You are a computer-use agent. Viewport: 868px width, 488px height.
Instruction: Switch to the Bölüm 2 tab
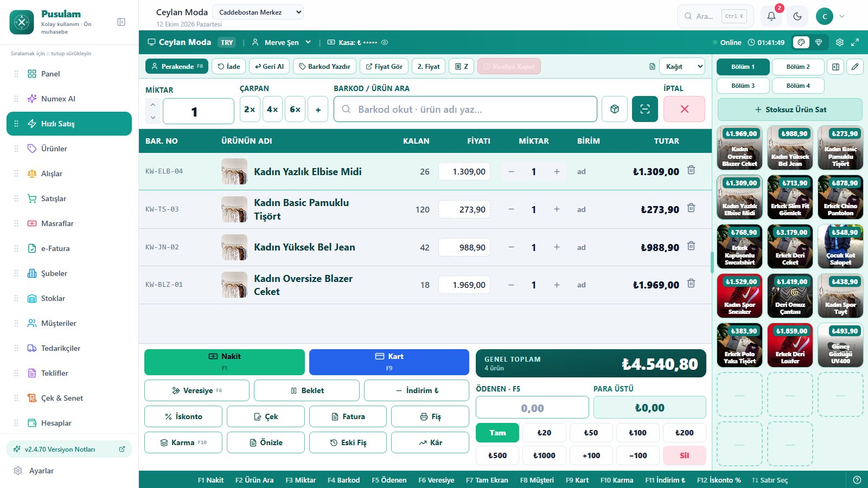798,67
